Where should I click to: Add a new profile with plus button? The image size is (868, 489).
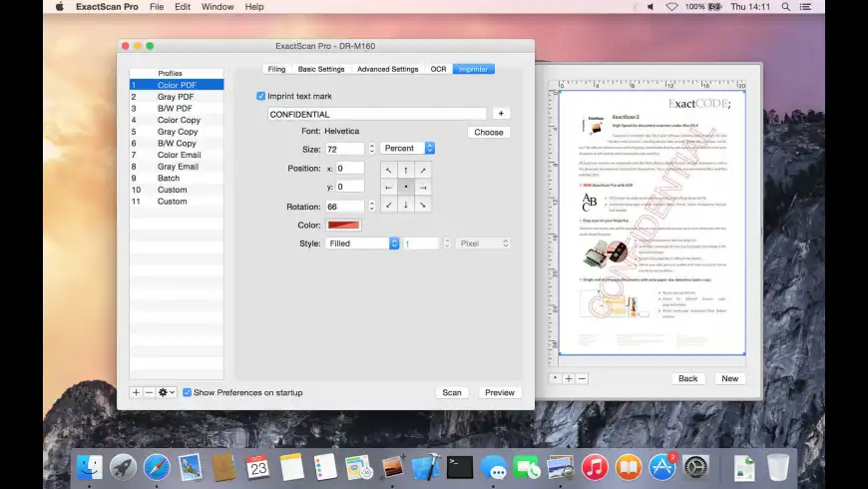pyautogui.click(x=137, y=393)
